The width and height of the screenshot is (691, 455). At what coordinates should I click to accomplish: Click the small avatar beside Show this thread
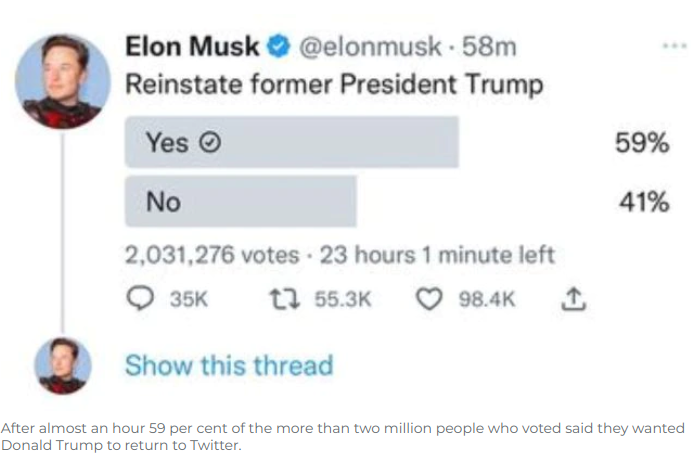click(64, 365)
